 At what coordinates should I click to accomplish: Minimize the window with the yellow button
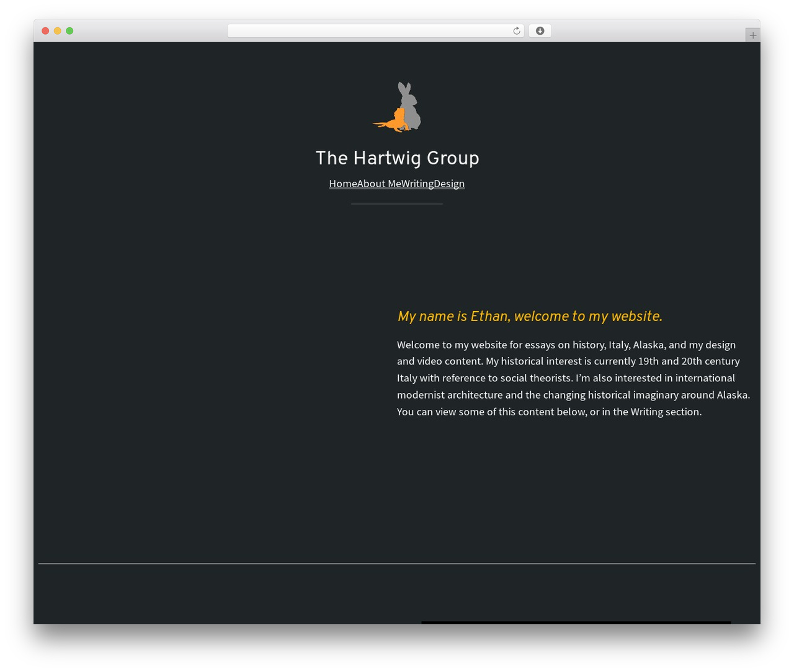pyautogui.click(x=57, y=31)
